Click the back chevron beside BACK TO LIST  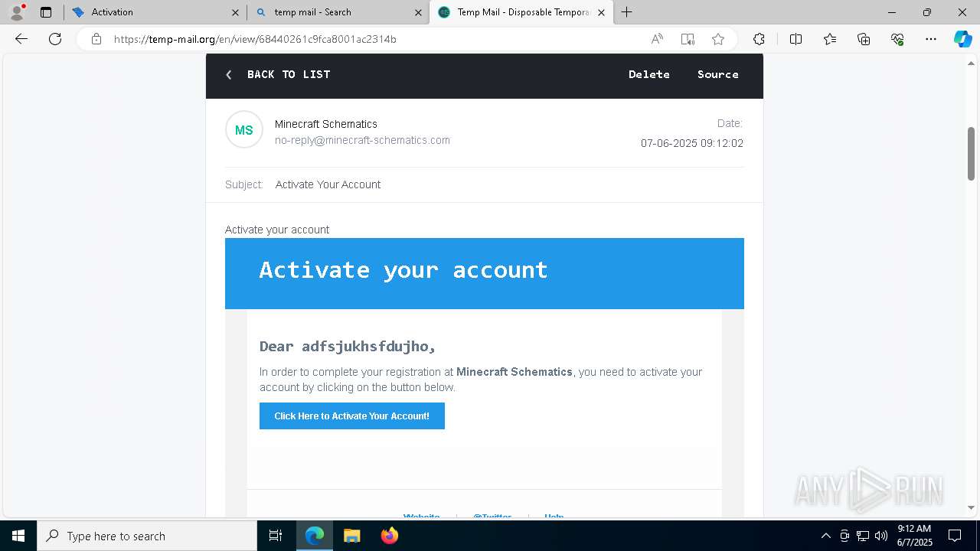pos(228,74)
